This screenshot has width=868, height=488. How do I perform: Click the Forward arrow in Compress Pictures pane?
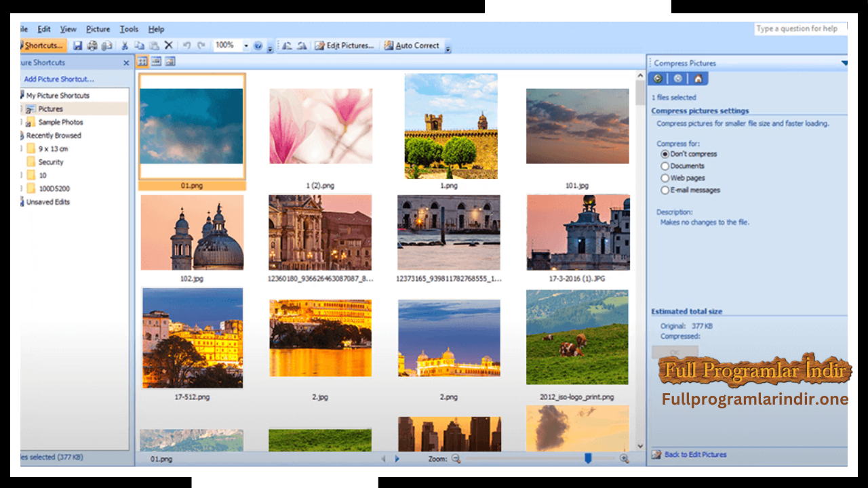click(677, 79)
